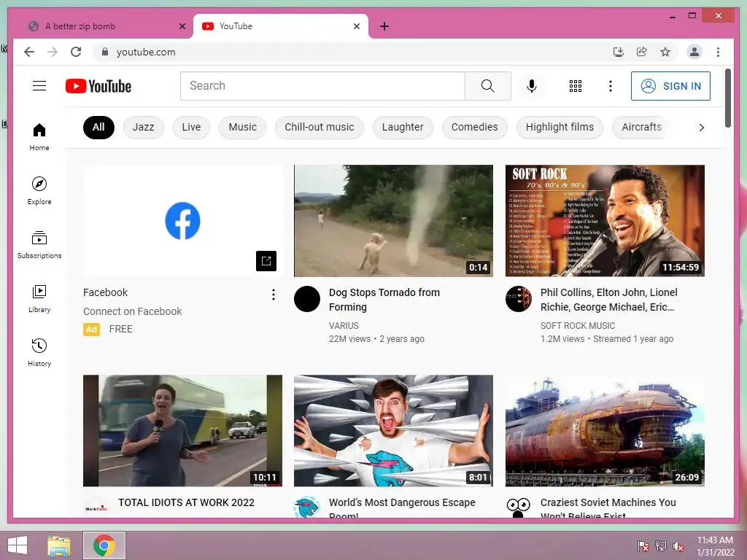Open Chrome profile avatar button
The image size is (747, 560).
click(694, 52)
